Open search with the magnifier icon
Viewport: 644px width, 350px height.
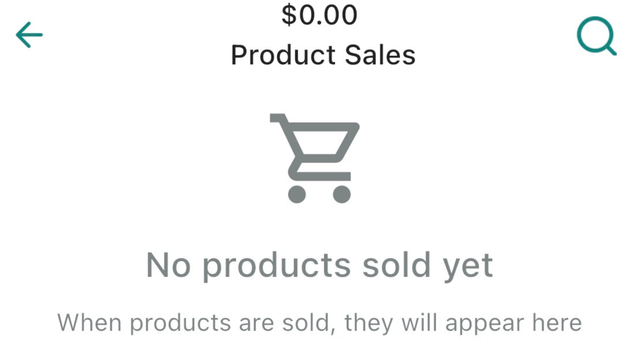coord(596,36)
